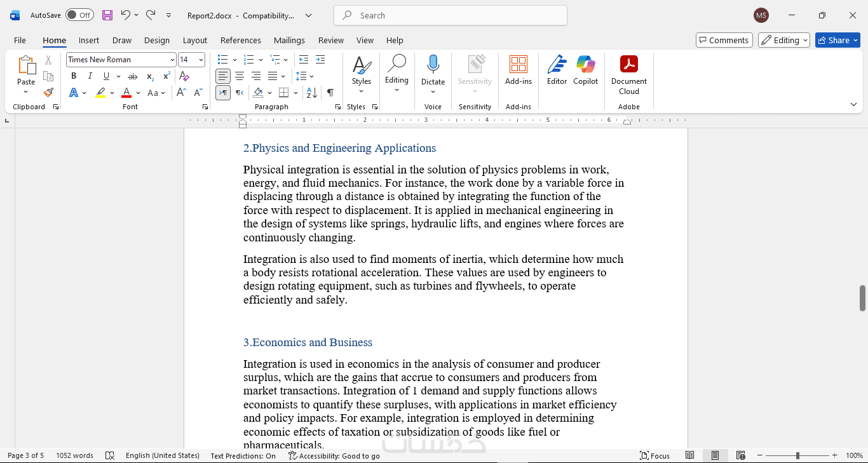Launch the Editor proofing tool
The image size is (868, 463).
coord(557,70)
